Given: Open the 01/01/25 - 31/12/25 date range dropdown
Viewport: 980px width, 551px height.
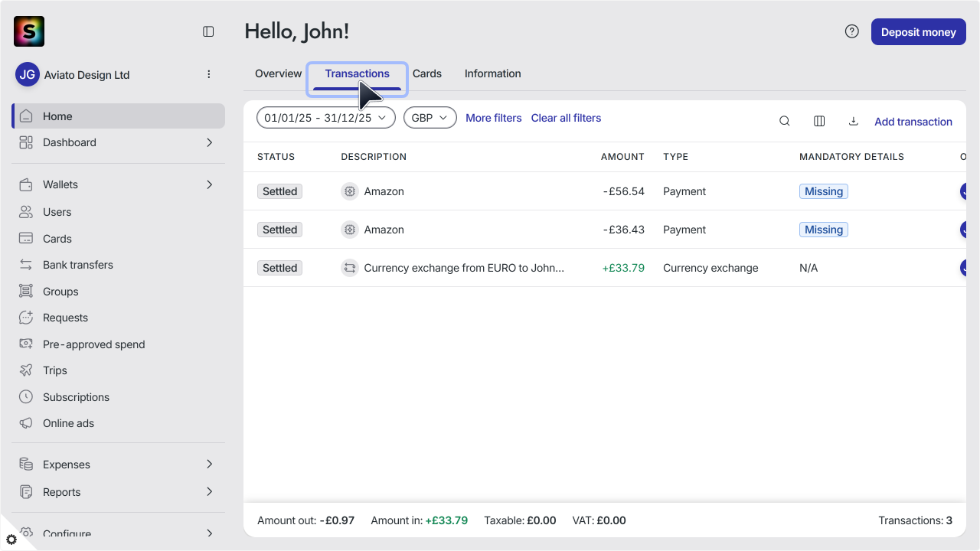Looking at the screenshot, I should (x=325, y=118).
